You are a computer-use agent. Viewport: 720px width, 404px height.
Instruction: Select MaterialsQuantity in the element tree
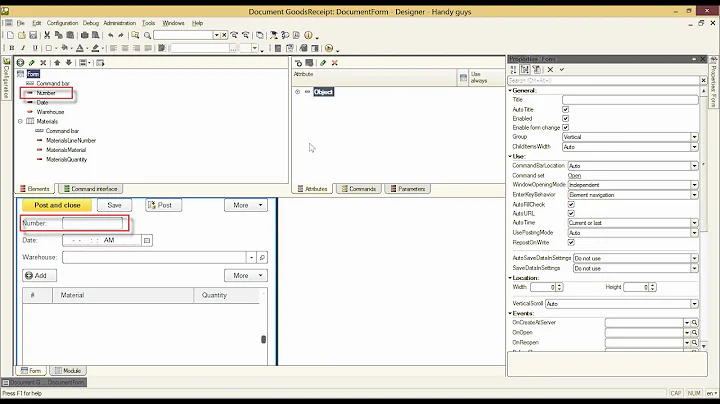click(67, 159)
